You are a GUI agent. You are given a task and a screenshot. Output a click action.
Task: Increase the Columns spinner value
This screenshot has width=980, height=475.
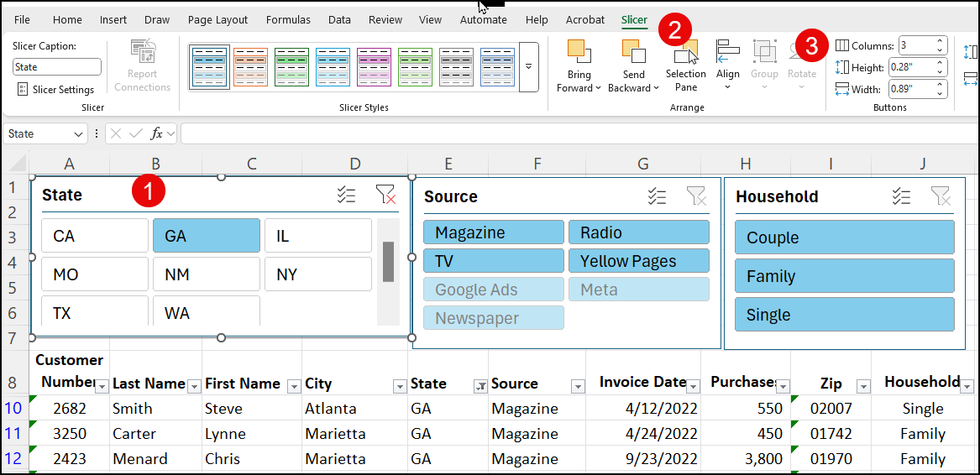point(940,41)
